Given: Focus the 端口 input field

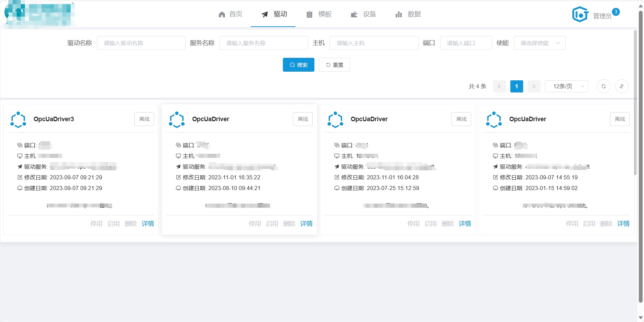Looking at the screenshot, I should (x=466, y=43).
